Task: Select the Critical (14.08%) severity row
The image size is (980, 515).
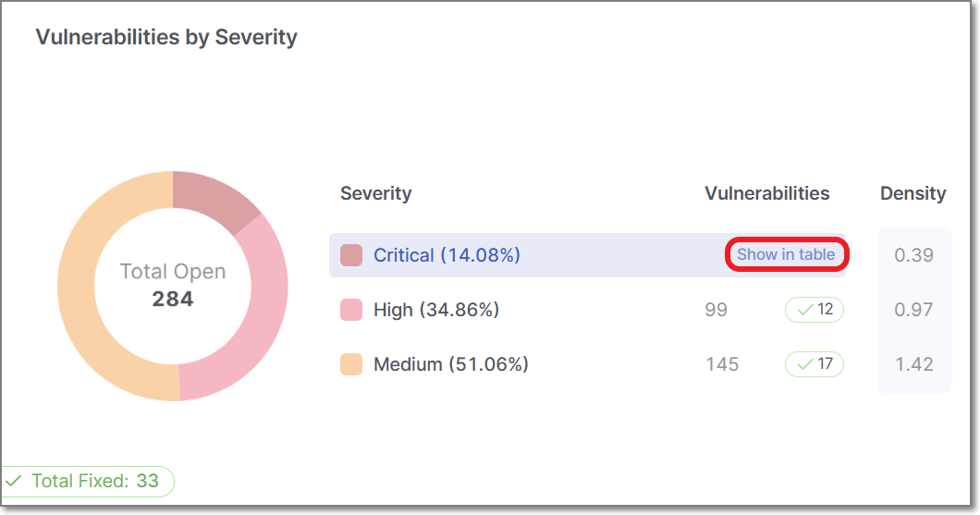Action: point(447,255)
